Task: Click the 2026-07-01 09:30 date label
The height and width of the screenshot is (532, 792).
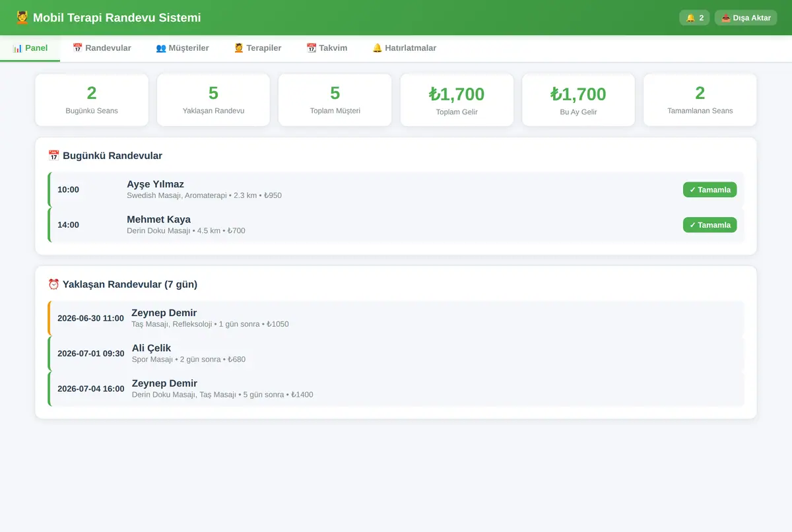Action: pos(90,353)
